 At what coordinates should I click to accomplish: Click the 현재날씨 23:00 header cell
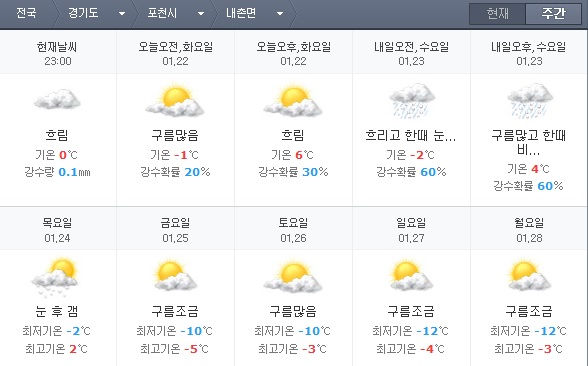(57, 53)
